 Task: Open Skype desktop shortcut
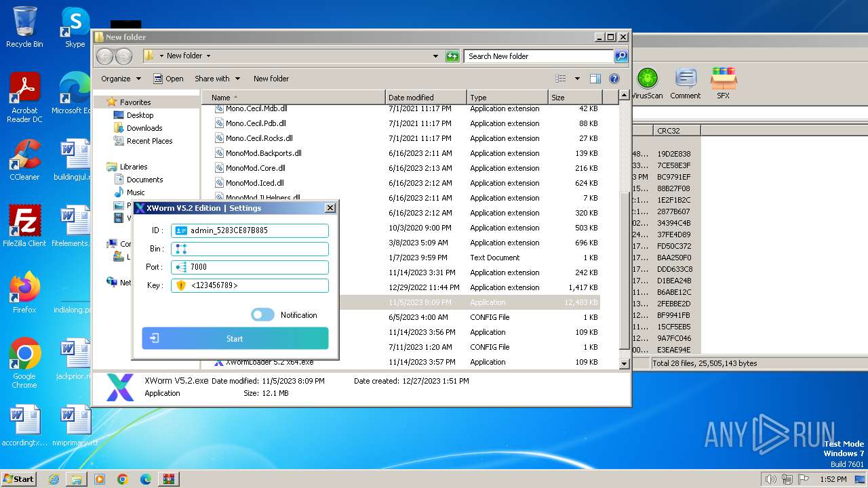(75, 28)
